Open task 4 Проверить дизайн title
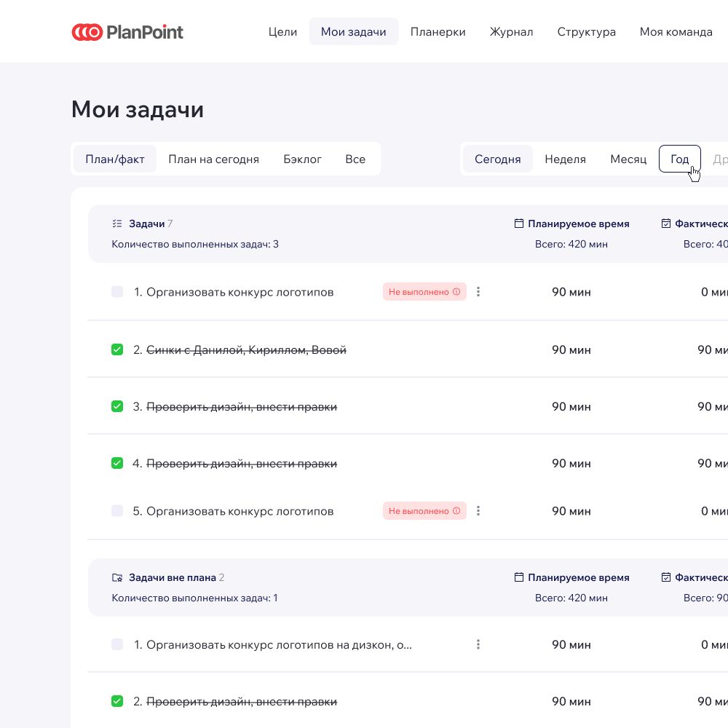Image resolution: width=728 pixels, height=728 pixels. tap(242, 463)
